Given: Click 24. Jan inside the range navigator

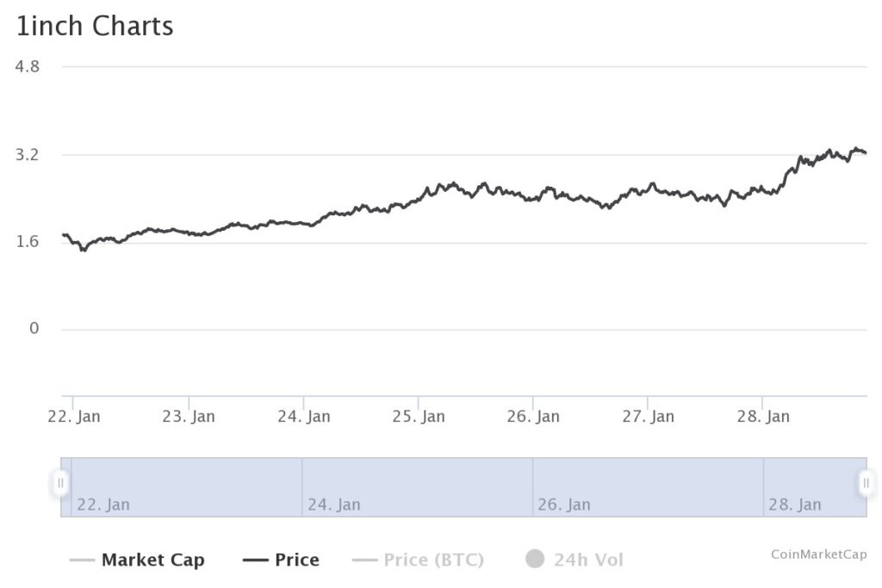Looking at the screenshot, I should coord(334,504).
